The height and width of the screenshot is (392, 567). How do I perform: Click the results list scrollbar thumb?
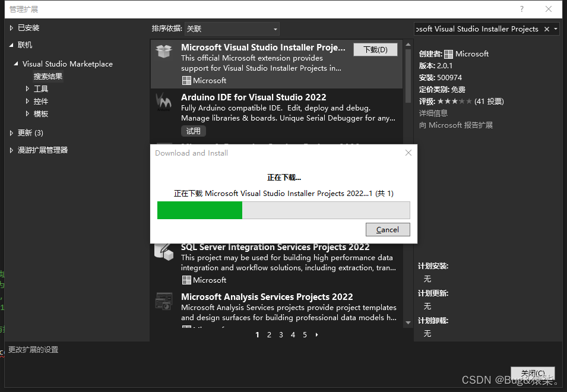coord(408,76)
